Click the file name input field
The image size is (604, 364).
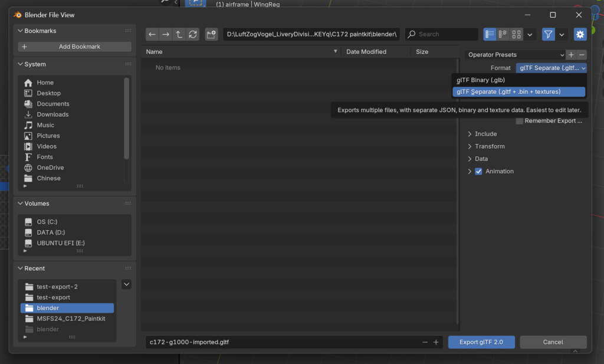283,342
